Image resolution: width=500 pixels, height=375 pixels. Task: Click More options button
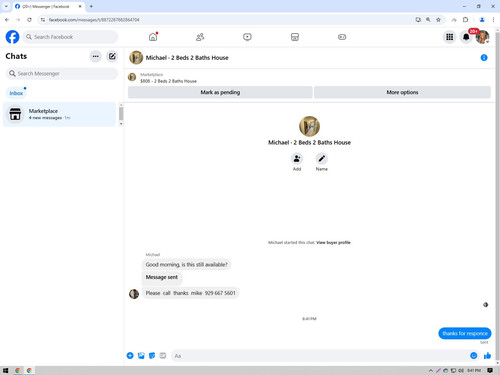tap(402, 92)
